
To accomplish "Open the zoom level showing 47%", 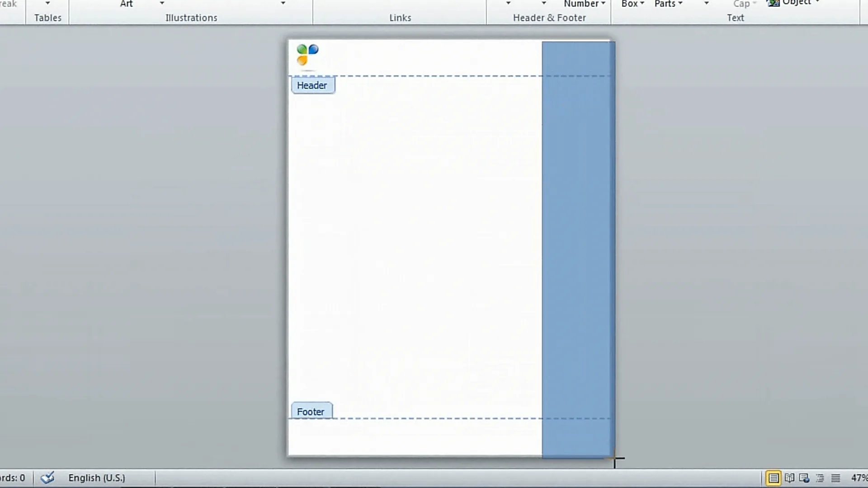I will click(x=858, y=478).
